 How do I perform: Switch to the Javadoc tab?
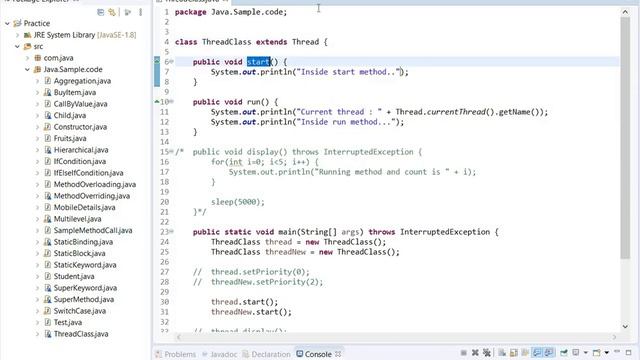coord(220,354)
